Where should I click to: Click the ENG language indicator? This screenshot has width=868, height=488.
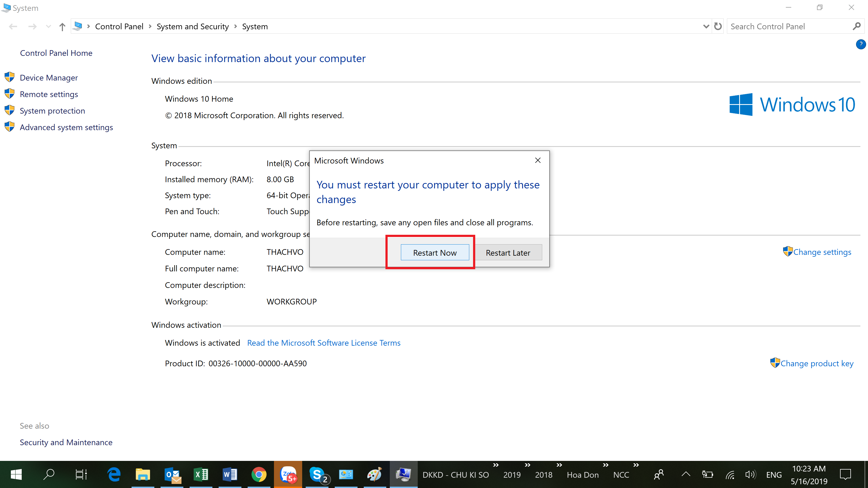click(x=774, y=475)
